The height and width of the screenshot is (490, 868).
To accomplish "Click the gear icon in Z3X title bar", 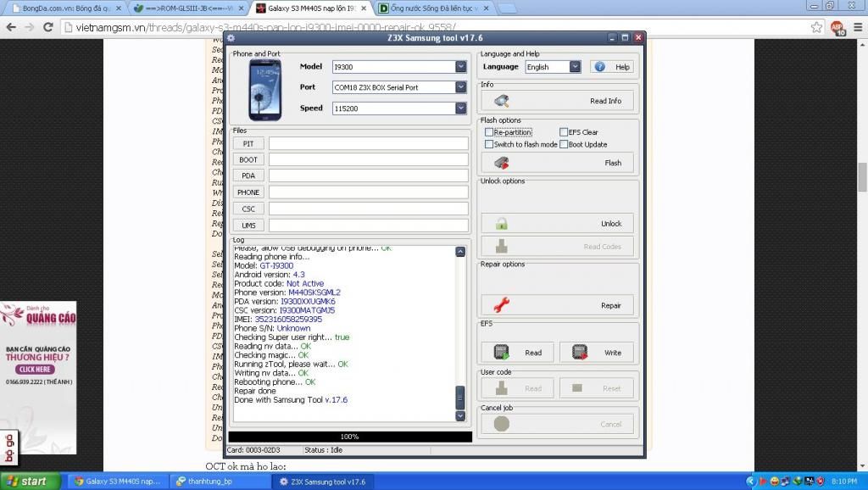I will pyautogui.click(x=231, y=37).
